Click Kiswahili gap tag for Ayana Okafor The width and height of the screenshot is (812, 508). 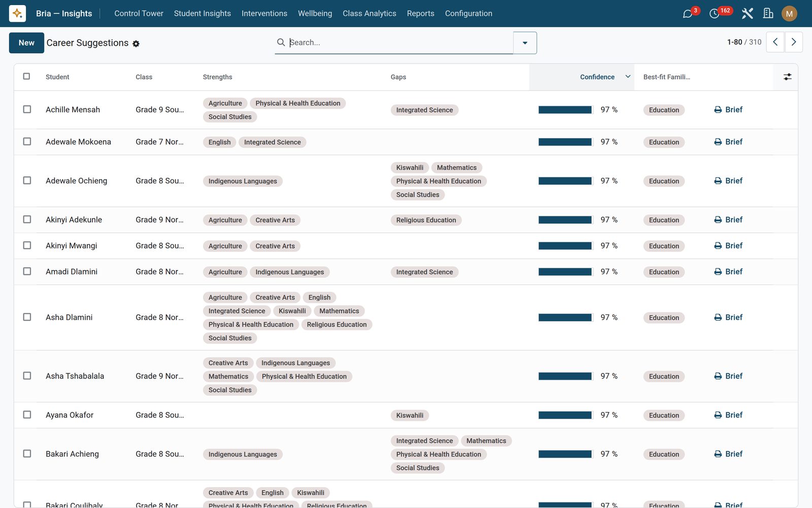click(x=410, y=416)
